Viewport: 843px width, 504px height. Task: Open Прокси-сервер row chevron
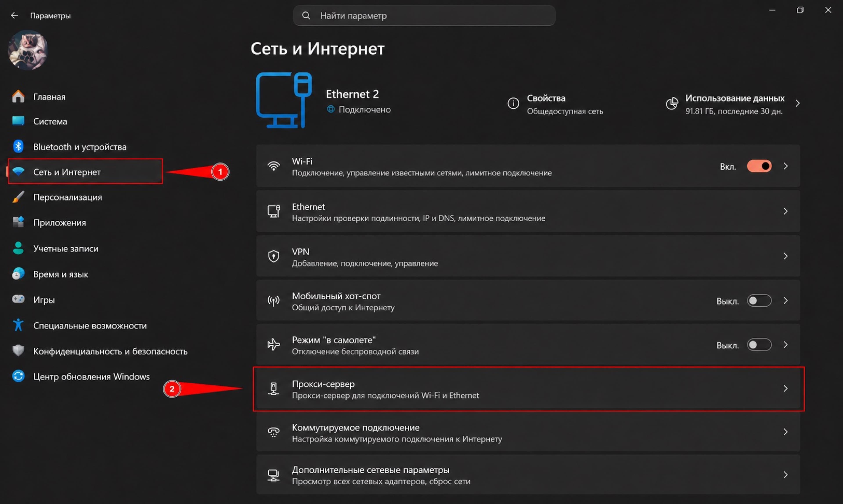click(x=785, y=389)
